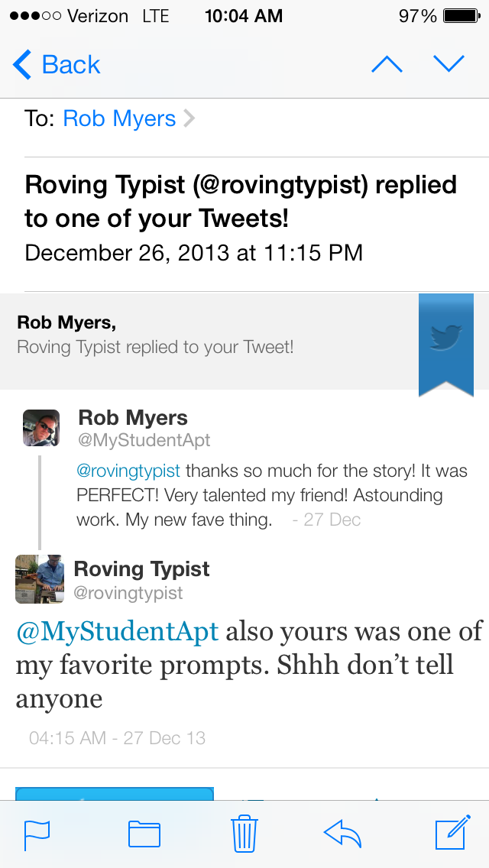The width and height of the screenshot is (489, 868).
Task: Compose a new email
Action: (452, 834)
